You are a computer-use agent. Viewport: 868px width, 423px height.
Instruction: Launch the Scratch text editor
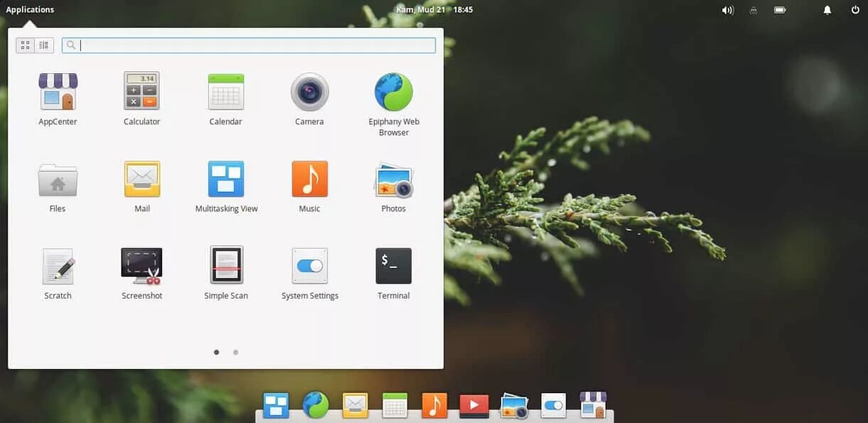(x=58, y=273)
